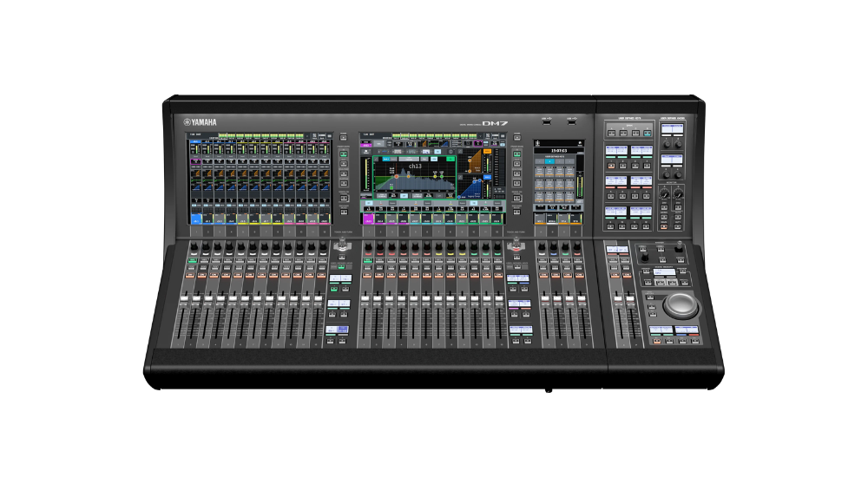
Task: Toggle the green-lit SEL key in center bank
Action: pos(368,261)
